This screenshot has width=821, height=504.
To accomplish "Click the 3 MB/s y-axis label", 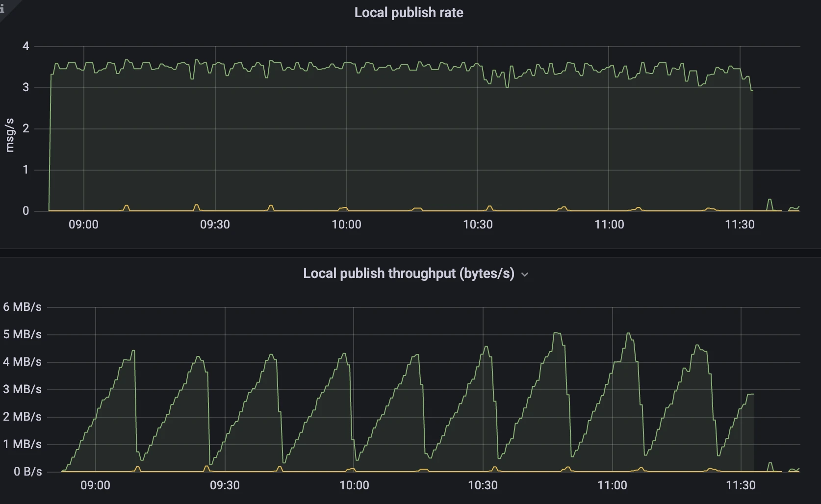I will pyautogui.click(x=22, y=389).
